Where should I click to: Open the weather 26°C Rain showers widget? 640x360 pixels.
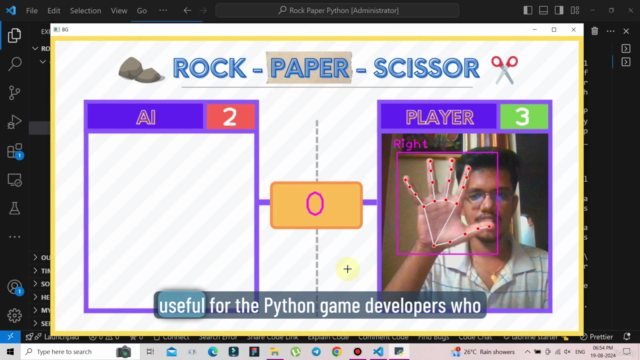pos(483,351)
